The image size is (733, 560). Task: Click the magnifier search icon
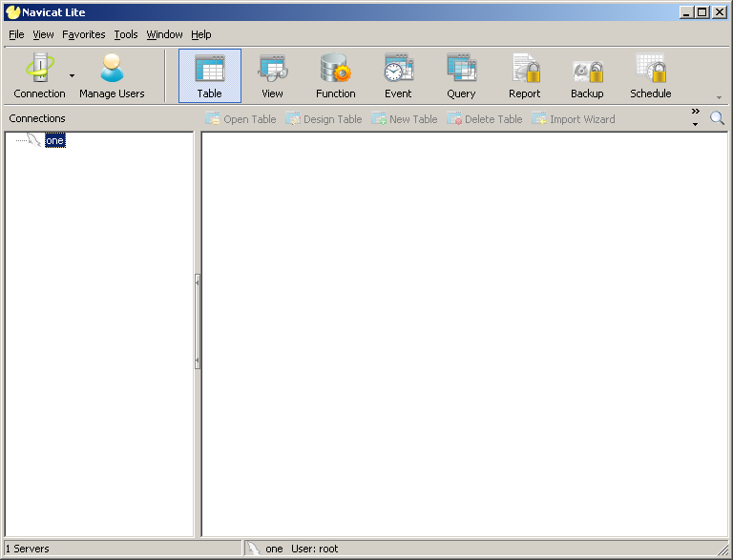(717, 118)
